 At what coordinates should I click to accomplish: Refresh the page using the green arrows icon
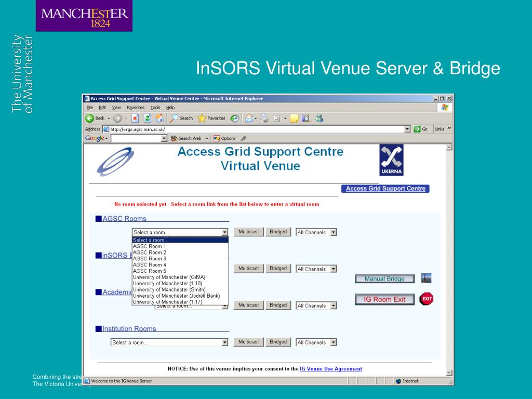(147, 118)
